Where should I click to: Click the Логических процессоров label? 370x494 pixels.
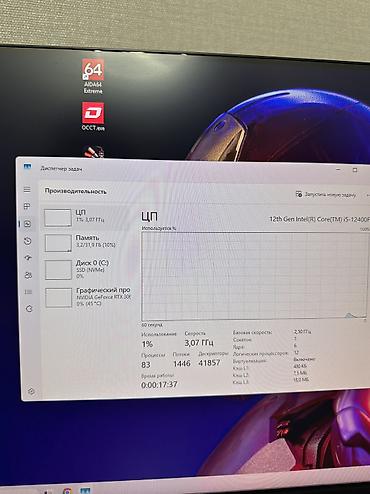(260, 354)
